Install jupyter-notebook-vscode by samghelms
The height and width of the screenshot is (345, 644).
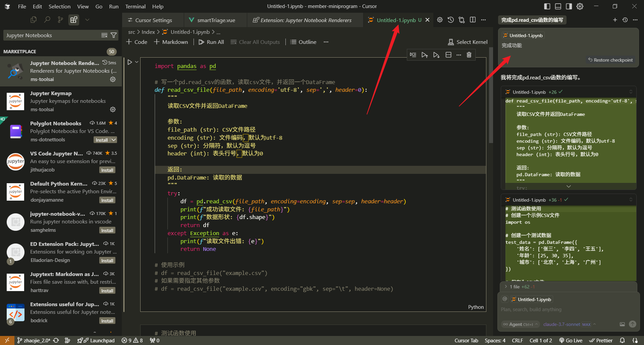(107, 230)
